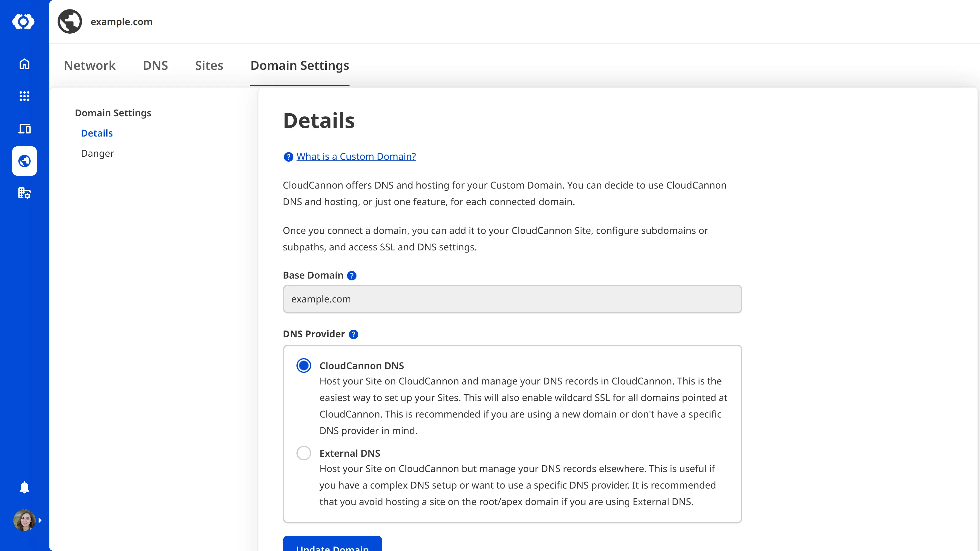Viewport: 980px width, 551px height.
Task: Select the CloudCannon DNS radio button
Action: tap(303, 365)
